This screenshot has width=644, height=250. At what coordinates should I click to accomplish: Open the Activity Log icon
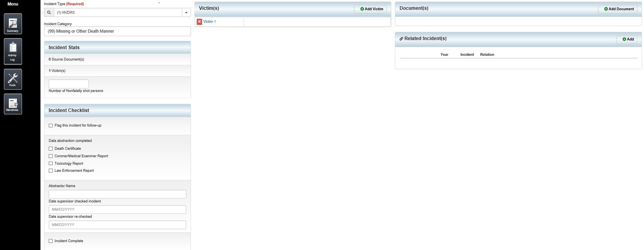click(13, 51)
